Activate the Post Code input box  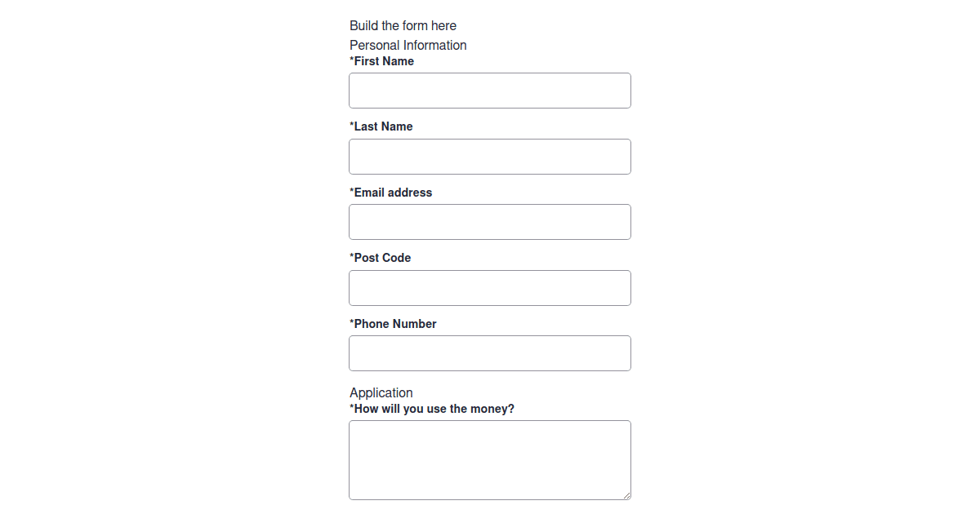490,288
